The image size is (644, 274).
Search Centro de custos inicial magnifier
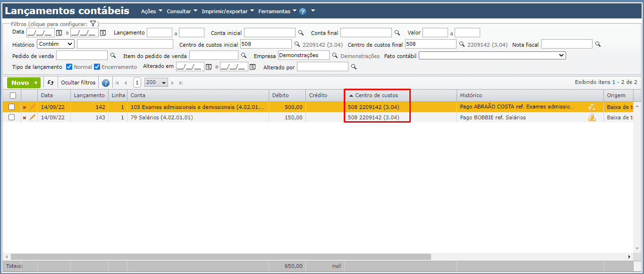pyautogui.click(x=297, y=44)
